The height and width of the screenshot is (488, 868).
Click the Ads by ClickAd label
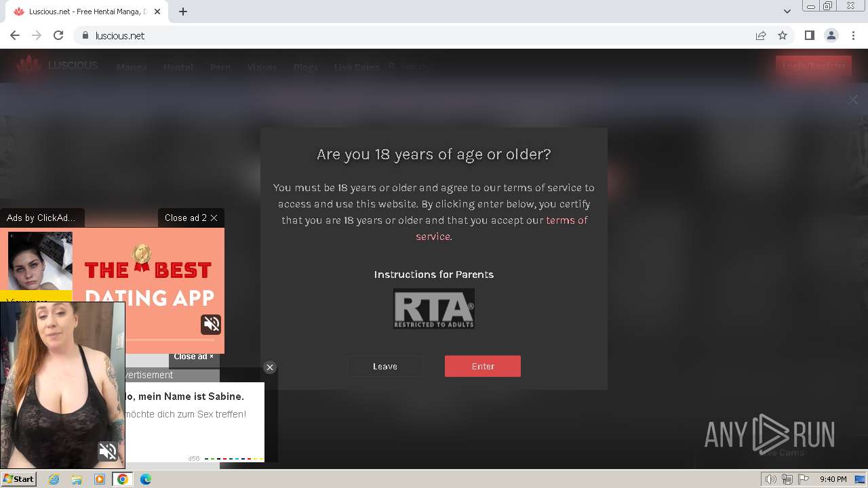[x=41, y=218]
